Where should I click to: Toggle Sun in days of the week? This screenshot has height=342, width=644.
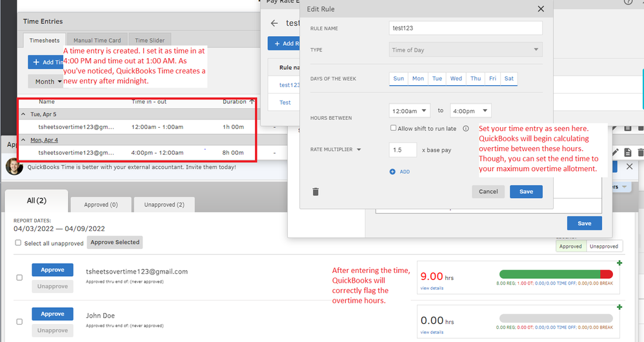coord(398,79)
